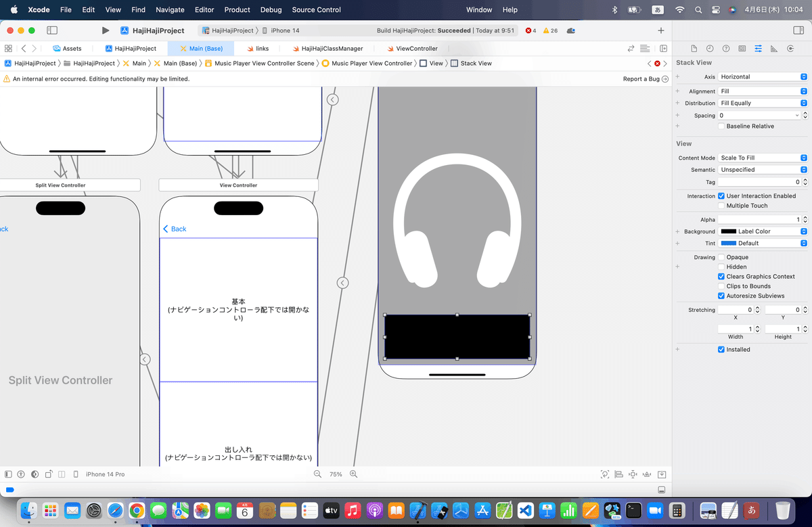This screenshot has width=812, height=527.
Task: Uncheck Clears Graphics Context
Action: [x=721, y=277]
